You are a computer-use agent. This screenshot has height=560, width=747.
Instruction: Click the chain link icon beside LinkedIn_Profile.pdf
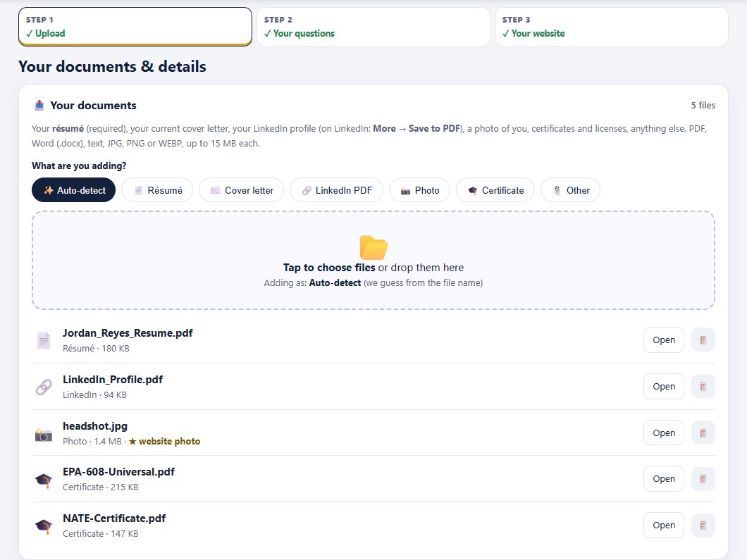point(44,387)
